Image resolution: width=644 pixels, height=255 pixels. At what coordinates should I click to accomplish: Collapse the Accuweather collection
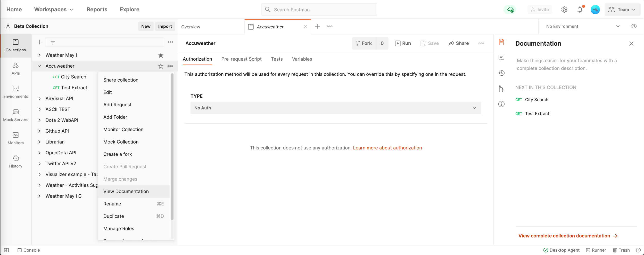pyautogui.click(x=39, y=66)
